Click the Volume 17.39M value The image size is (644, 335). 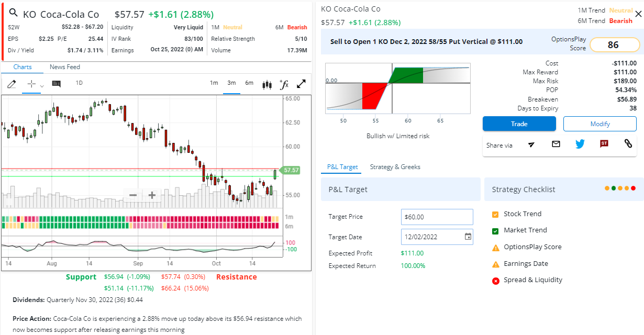(297, 50)
